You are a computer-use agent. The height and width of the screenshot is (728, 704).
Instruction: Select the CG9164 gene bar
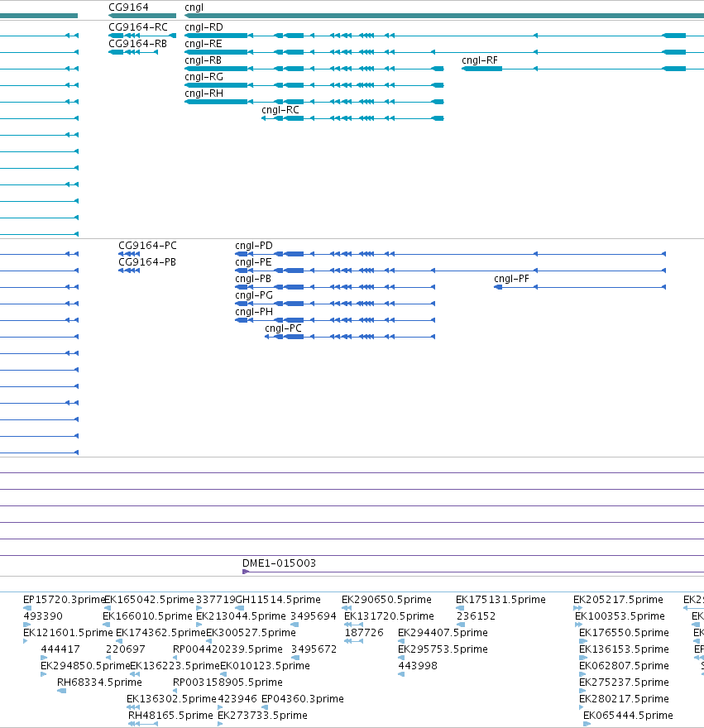tap(142, 16)
